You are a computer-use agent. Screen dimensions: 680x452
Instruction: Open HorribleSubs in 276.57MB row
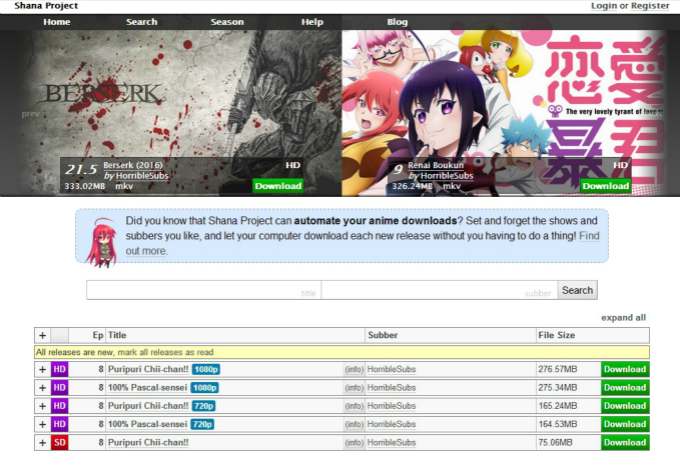[391, 369]
